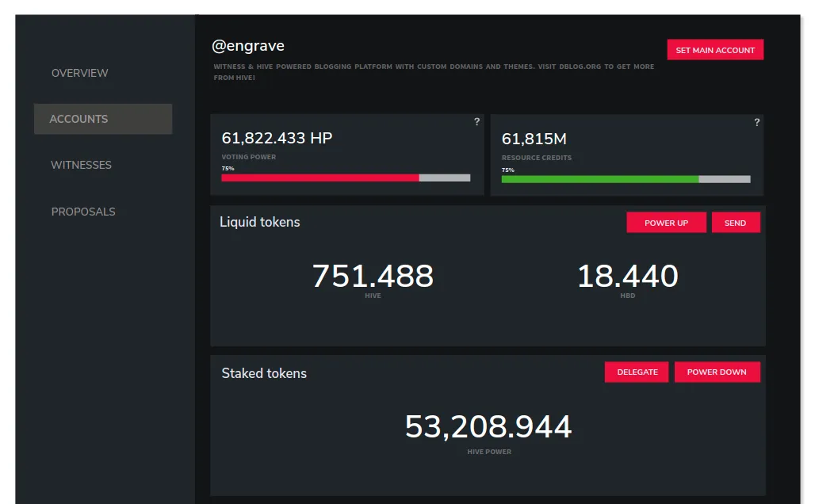The height and width of the screenshot is (504, 815).
Task: Go to the Witnesses page
Action: click(81, 166)
